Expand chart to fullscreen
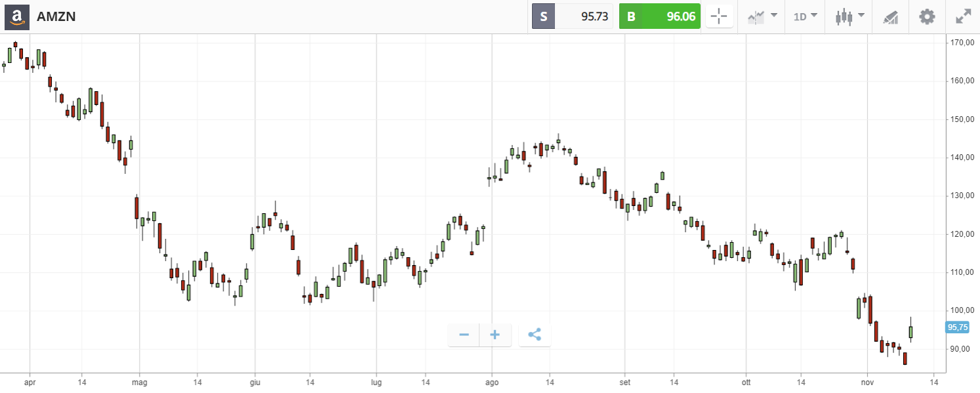 [963, 16]
